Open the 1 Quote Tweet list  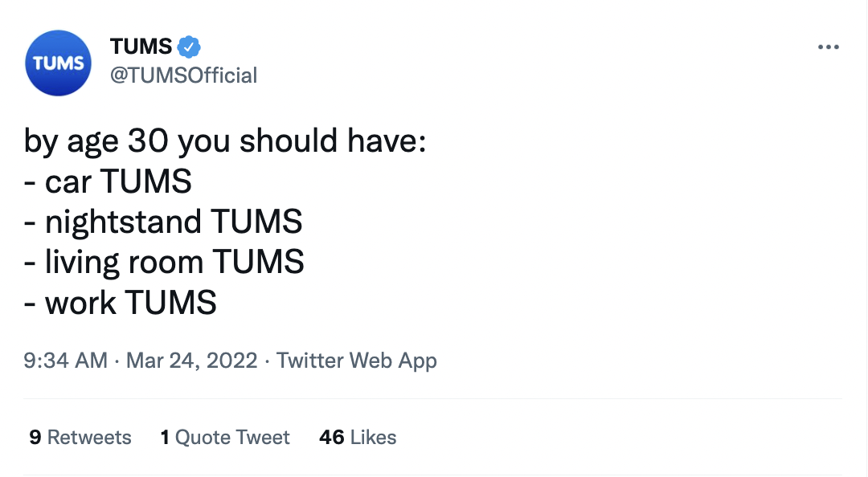225,437
